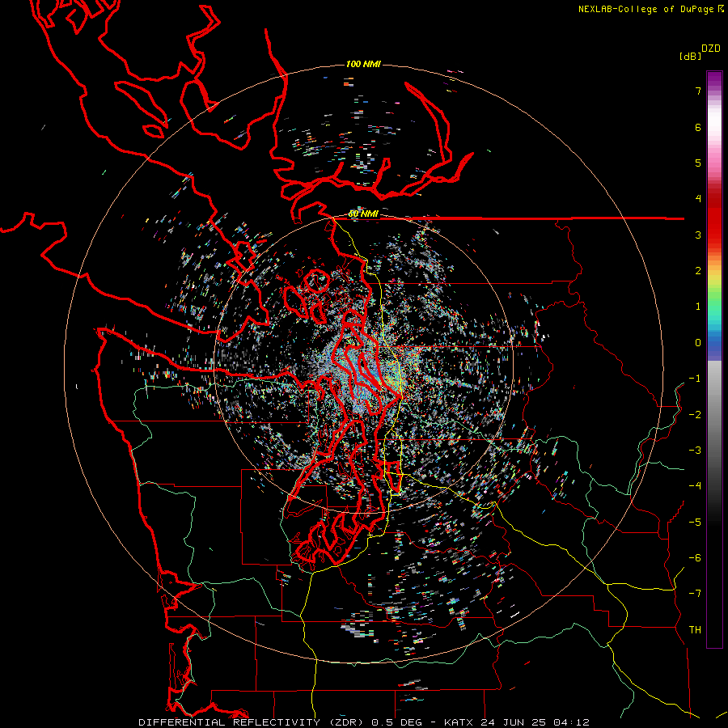
Task: Click the 6 value on color scale
Action: coord(698,127)
